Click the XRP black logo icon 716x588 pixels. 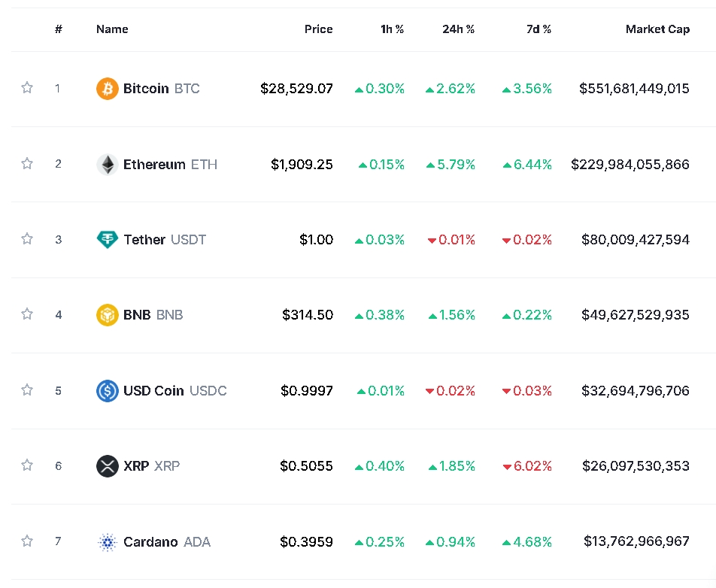coord(108,466)
